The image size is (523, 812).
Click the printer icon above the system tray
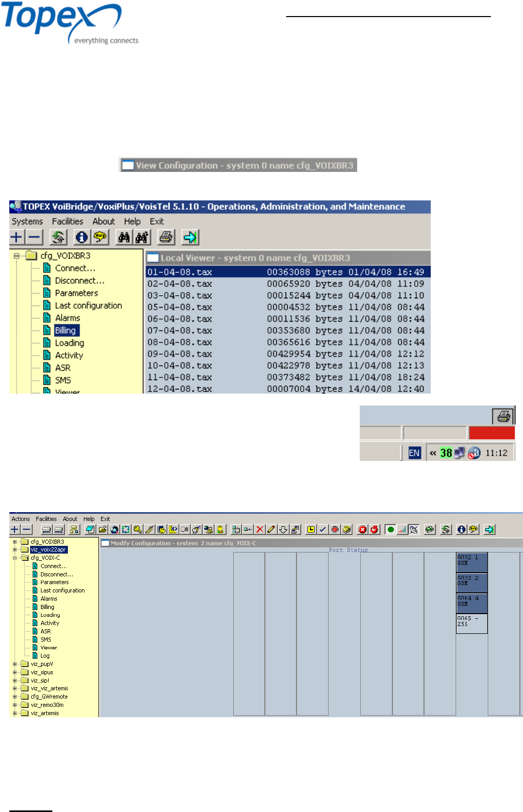click(503, 416)
